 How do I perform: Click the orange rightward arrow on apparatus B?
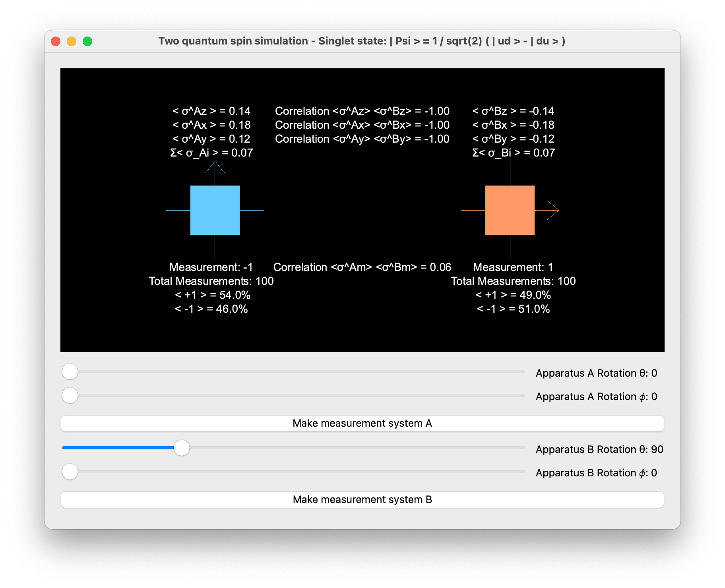click(x=553, y=210)
